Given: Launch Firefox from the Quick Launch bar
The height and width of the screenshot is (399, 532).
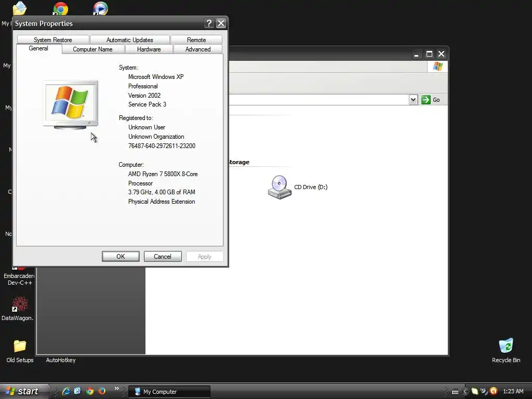Looking at the screenshot, I should tap(102, 391).
